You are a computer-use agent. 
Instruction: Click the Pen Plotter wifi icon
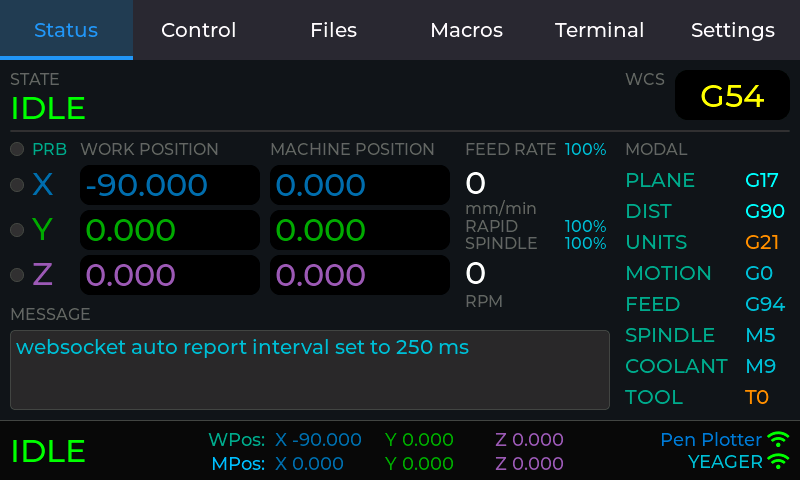pyautogui.click(x=779, y=439)
